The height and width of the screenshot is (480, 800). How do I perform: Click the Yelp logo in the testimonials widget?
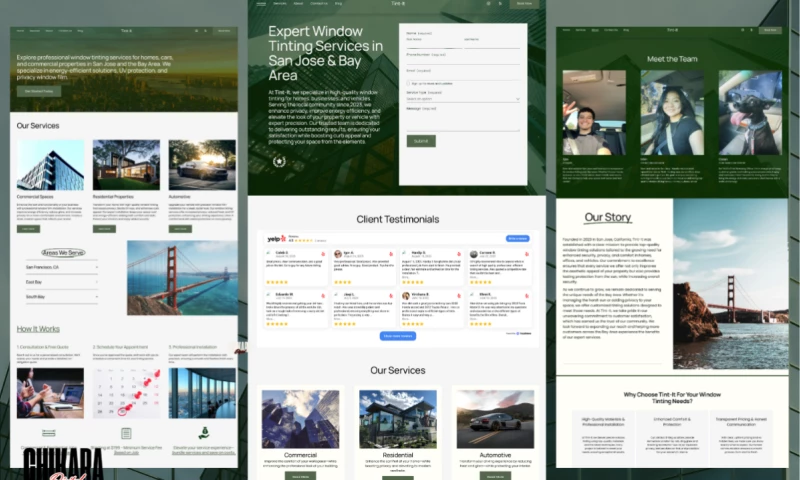point(277,239)
